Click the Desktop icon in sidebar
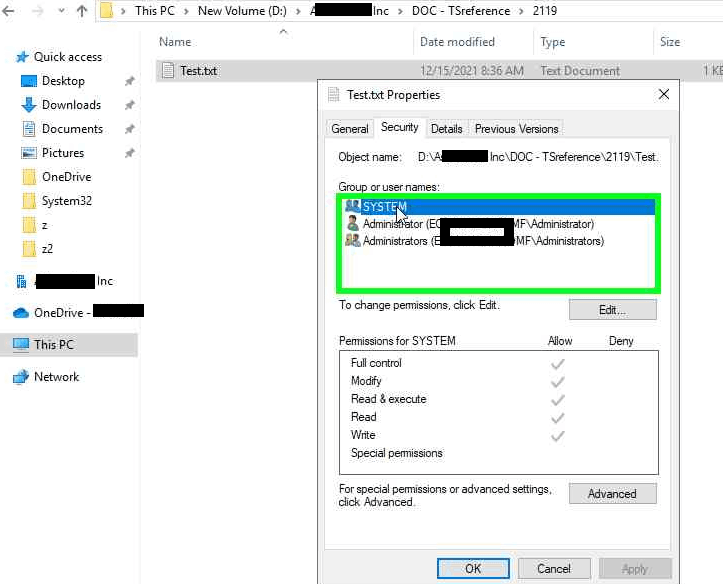 point(29,81)
